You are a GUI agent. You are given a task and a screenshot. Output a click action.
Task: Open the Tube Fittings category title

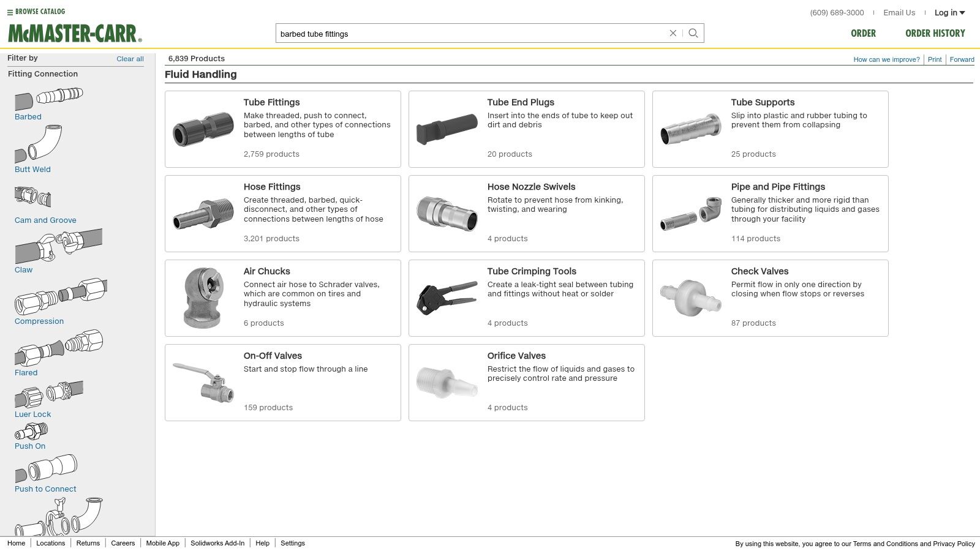pos(271,102)
